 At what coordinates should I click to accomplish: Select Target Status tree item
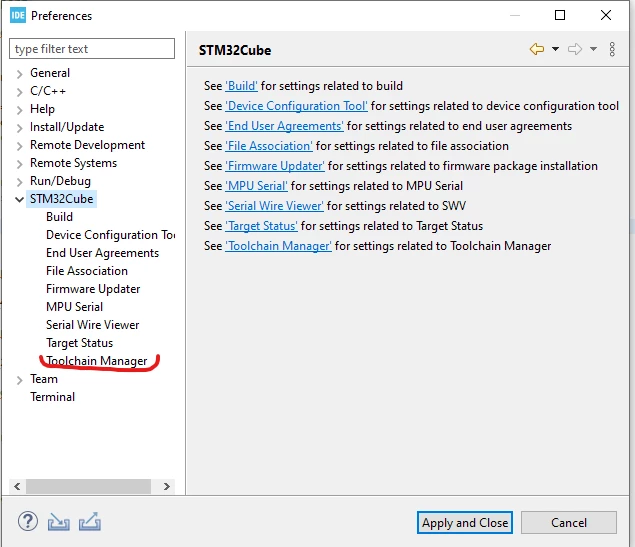[80, 343]
